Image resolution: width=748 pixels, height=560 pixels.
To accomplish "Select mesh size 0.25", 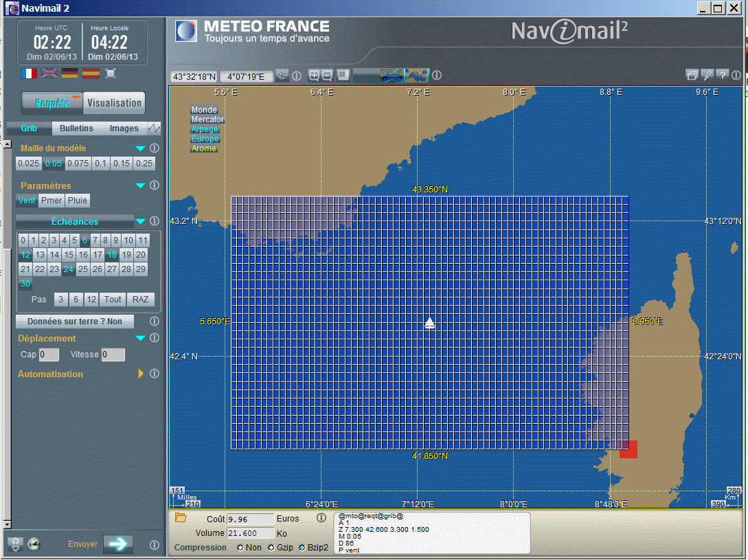I will 144,164.
